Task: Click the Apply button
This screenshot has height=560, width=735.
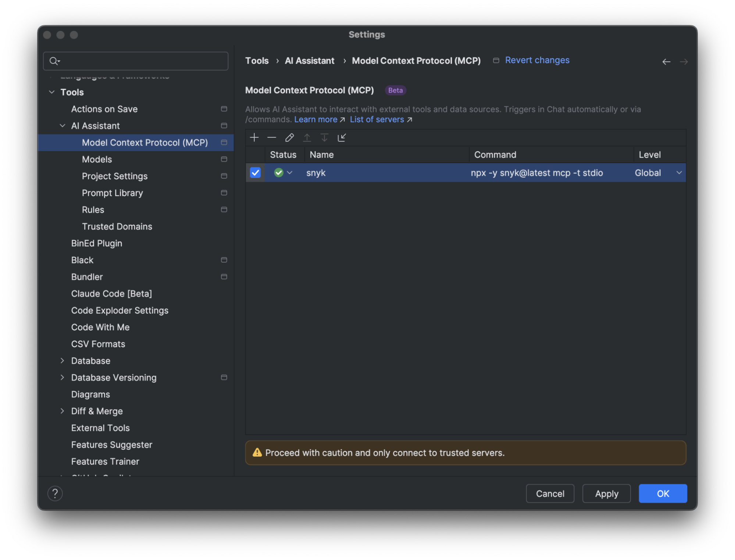Action: pyautogui.click(x=606, y=493)
